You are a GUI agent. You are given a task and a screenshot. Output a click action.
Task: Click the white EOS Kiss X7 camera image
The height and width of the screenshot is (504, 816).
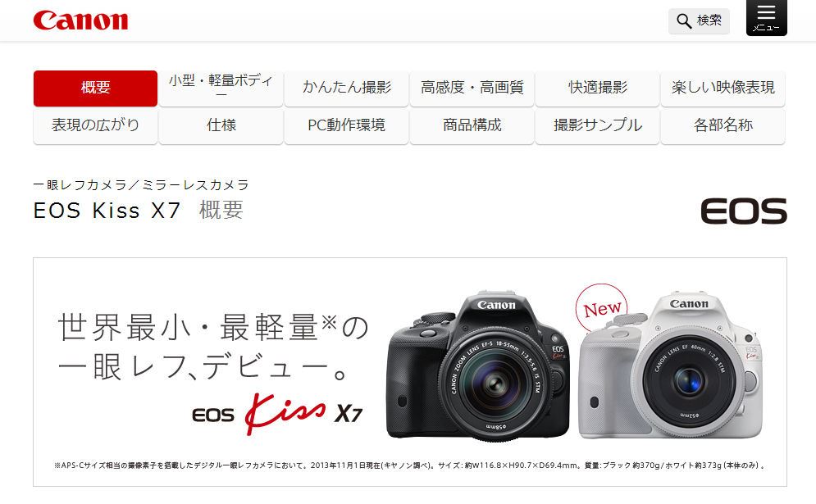click(670, 366)
